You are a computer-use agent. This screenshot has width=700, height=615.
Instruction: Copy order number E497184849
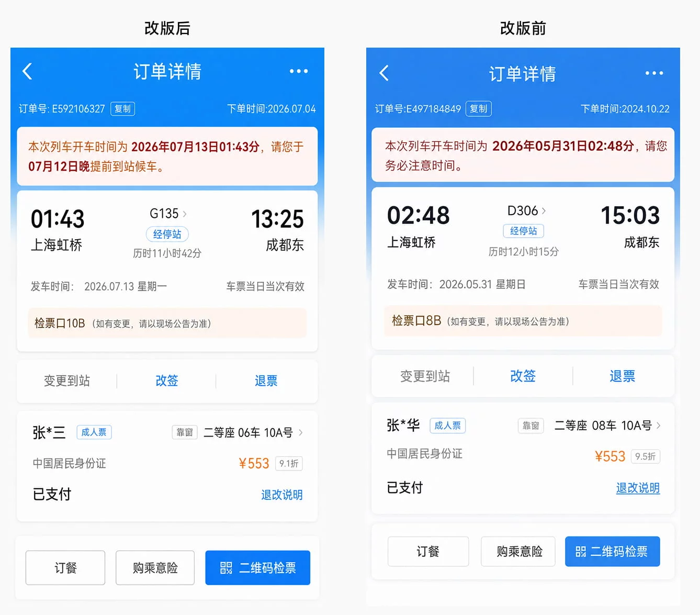(x=479, y=109)
